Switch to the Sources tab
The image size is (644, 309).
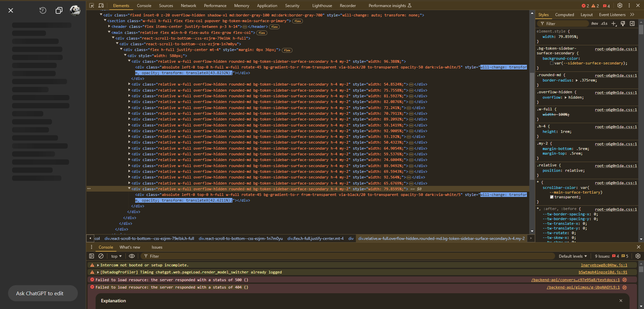point(166,6)
